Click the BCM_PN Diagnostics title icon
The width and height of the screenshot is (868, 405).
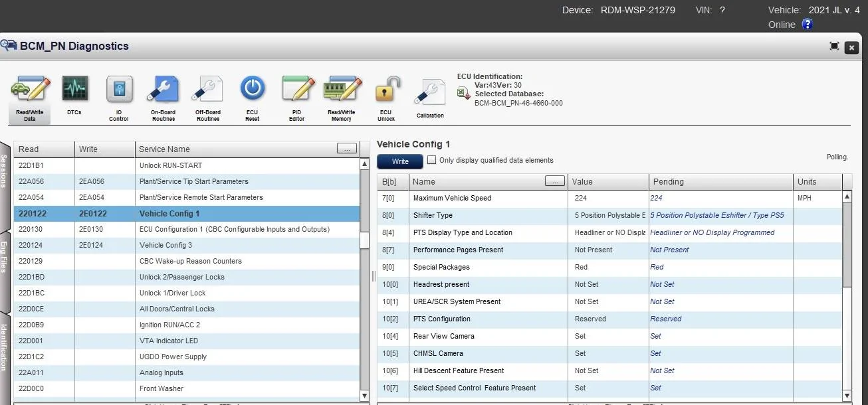tap(9, 46)
